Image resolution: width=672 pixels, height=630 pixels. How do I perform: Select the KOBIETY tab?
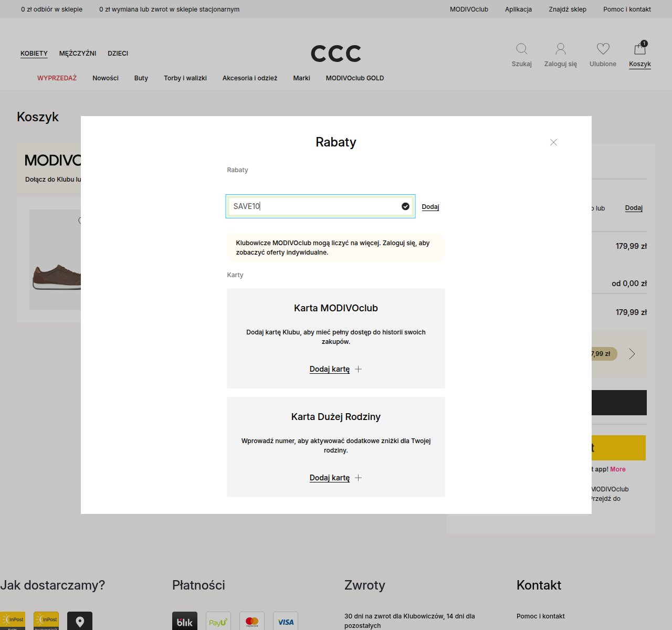(x=34, y=54)
